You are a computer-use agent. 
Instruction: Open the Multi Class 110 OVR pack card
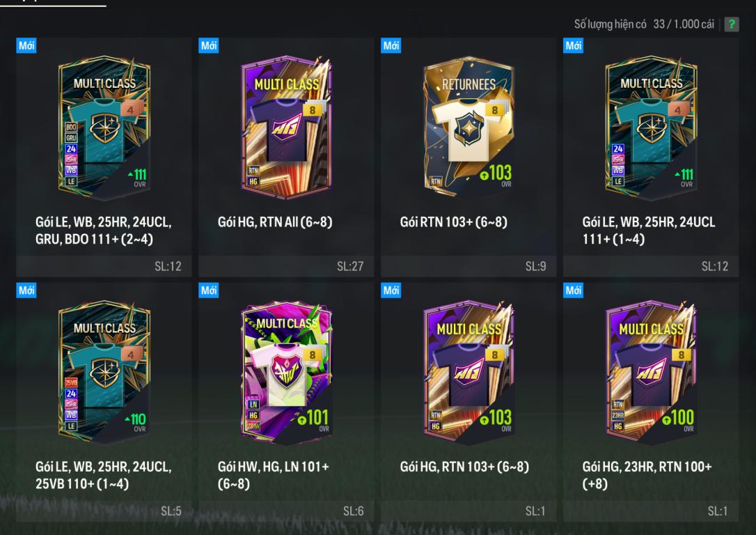pos(104,372)
